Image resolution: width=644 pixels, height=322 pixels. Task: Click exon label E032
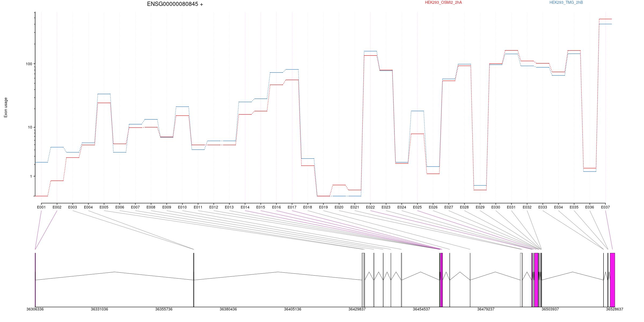[x=527, y=207]
